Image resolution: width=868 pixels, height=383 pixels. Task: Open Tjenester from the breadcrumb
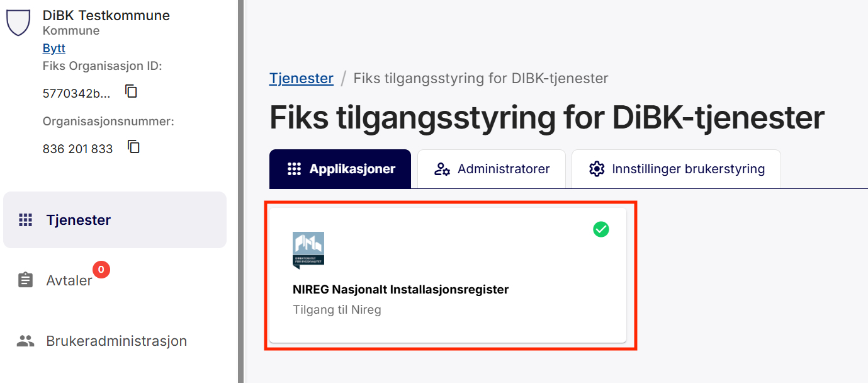(301, 78)
